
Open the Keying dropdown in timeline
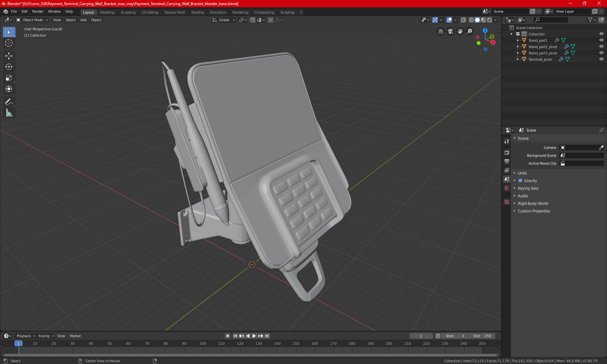46,336
